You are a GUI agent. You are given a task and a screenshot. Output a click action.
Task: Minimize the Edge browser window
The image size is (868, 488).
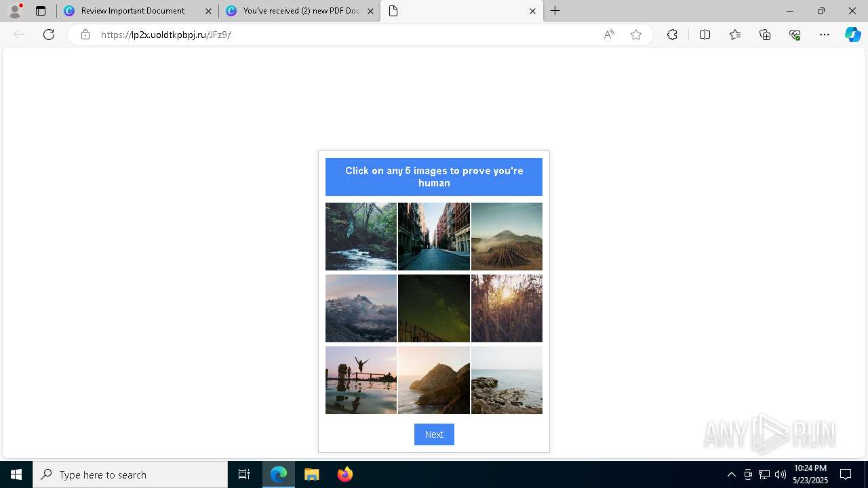(789, 11)
